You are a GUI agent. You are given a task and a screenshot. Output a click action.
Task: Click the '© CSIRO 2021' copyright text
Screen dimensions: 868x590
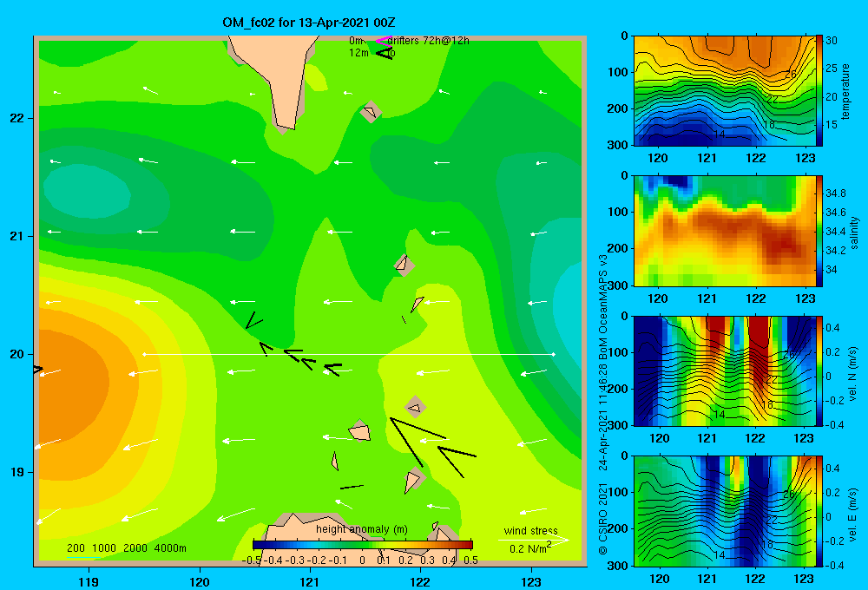tap(603, 518)
